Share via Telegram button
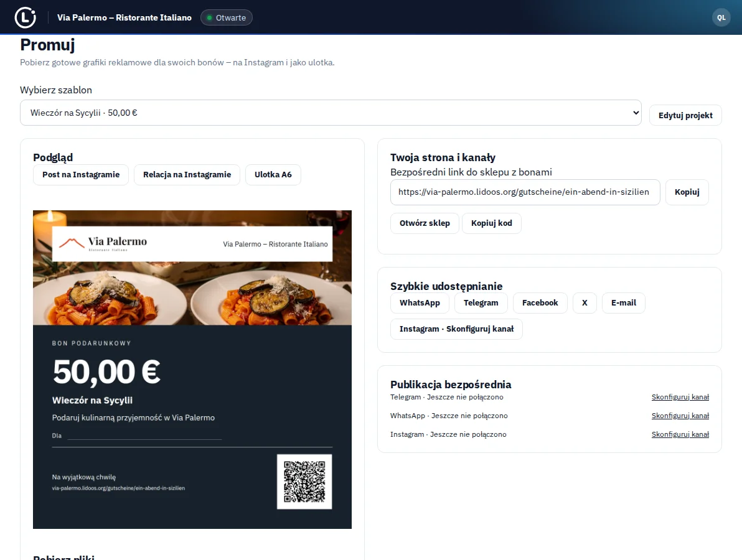Viewport: 742px width, 560px height. pos(481,302)
